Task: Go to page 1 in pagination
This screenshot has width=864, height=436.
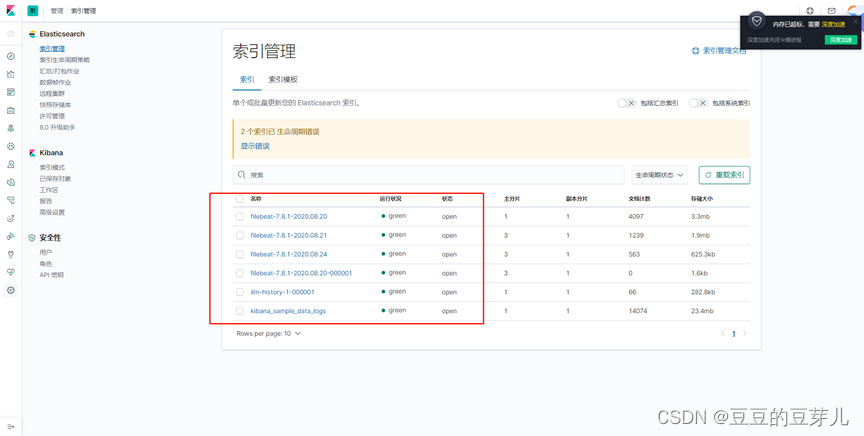Action: 733,333
